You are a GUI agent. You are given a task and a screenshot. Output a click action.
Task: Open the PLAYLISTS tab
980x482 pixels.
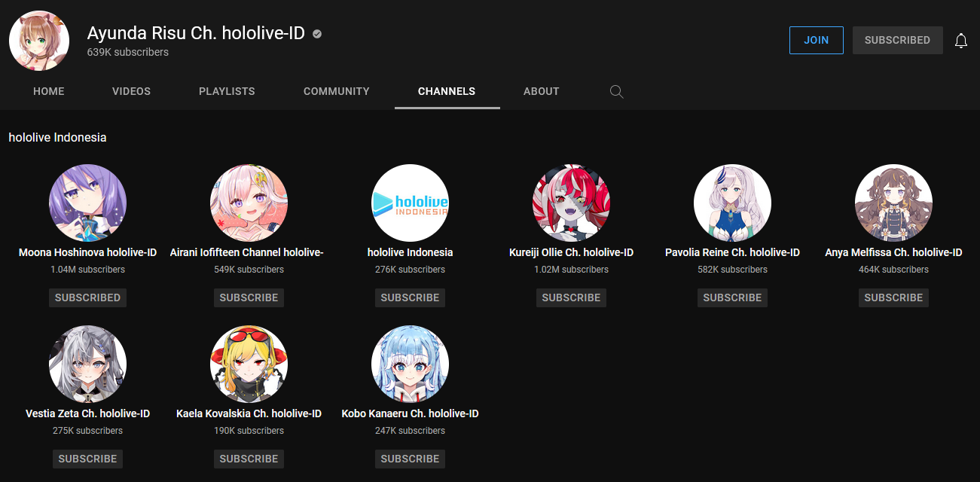[227, 91]
